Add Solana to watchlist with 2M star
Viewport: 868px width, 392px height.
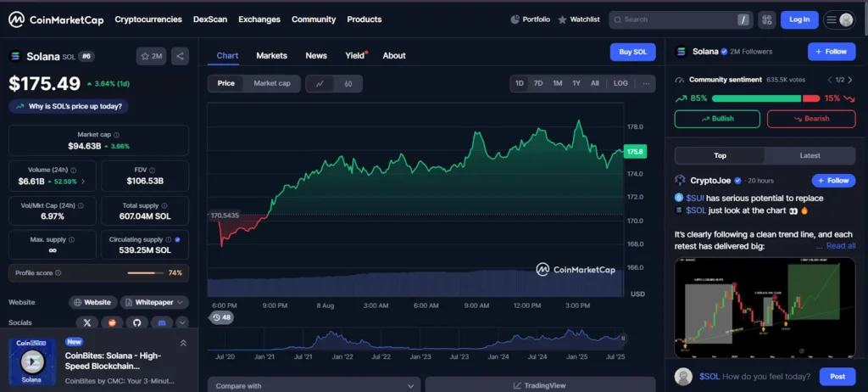pos(151,56)
